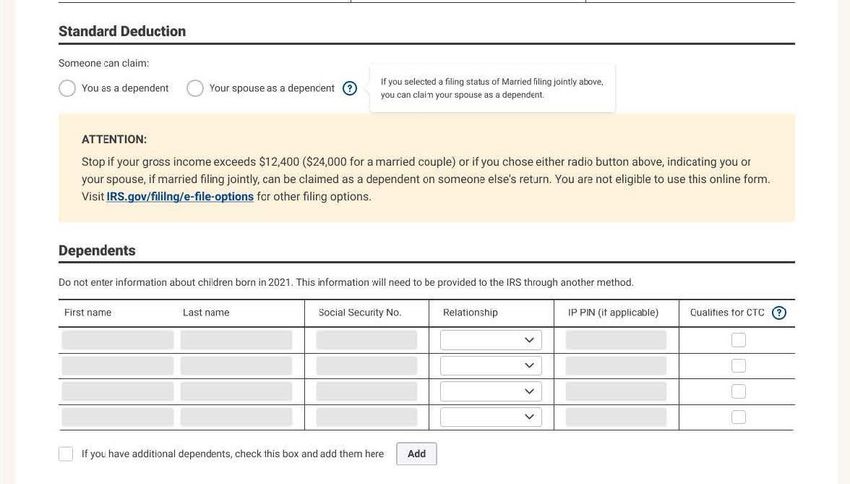This screenshot has height=484, width=850.
Task: Click the 'Dependents' section heading
Action: click(x=97, y=250)
